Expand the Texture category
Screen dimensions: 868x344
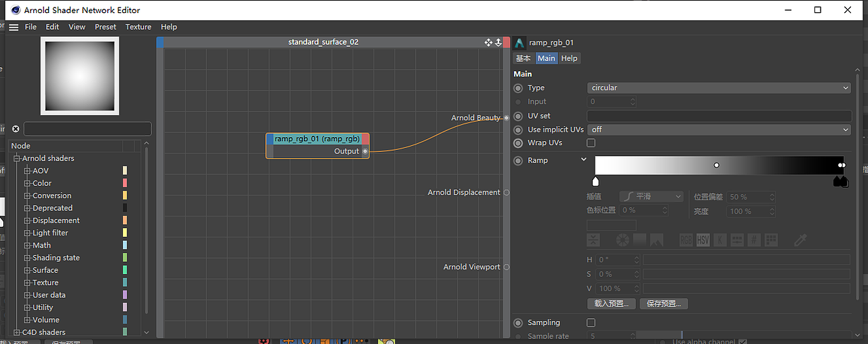[28, 283]
